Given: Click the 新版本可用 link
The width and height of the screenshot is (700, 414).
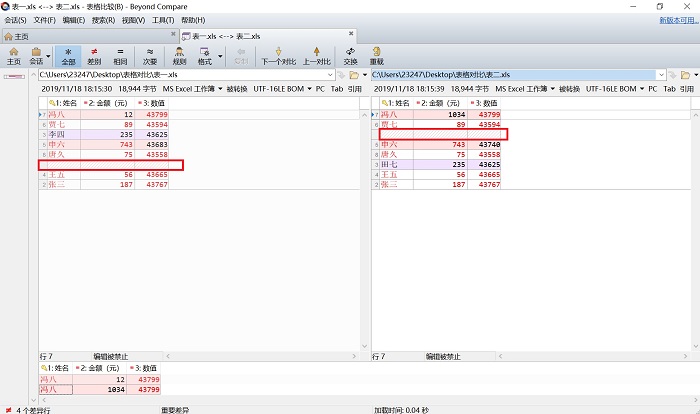Looking at the screenshot, I should [x=679, y=20].
